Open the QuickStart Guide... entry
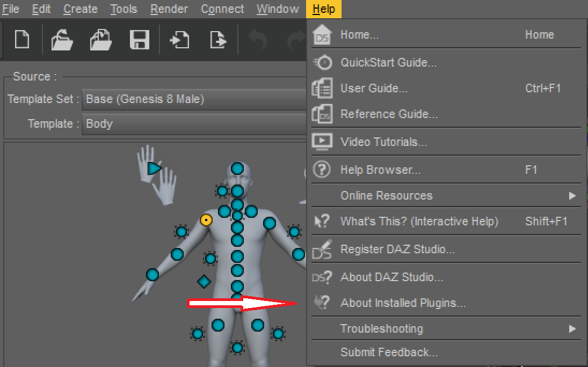Viewport: 588px width, 367px height. pyautogui.click(x=446, y=62)
